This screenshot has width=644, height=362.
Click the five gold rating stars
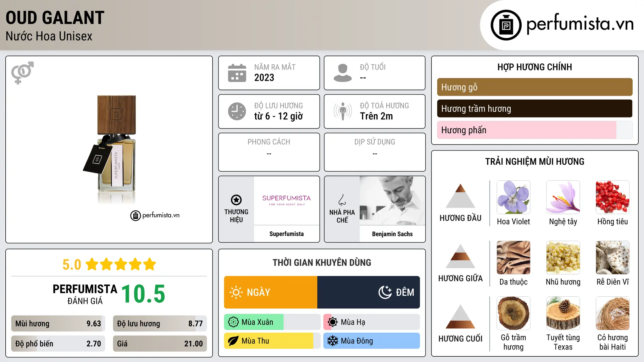[121, 264]
